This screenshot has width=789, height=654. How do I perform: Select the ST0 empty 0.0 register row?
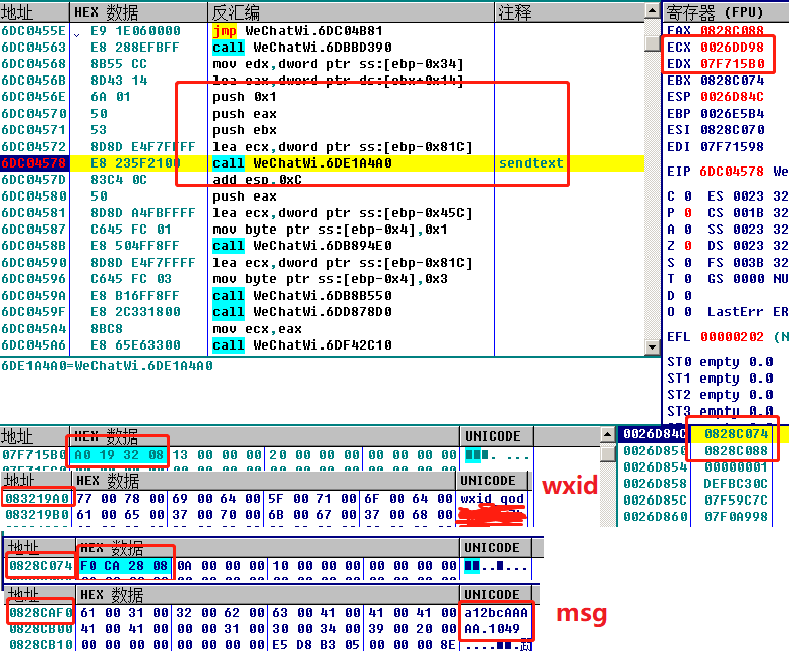click(720, 362)
